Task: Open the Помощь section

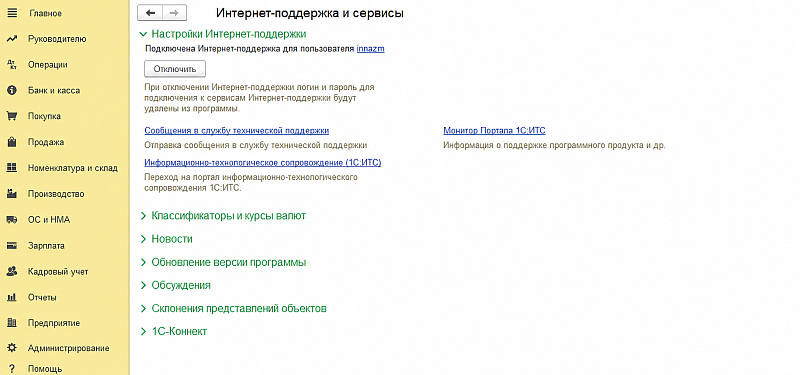Action: pyautogui.click(x=45, y=368)
